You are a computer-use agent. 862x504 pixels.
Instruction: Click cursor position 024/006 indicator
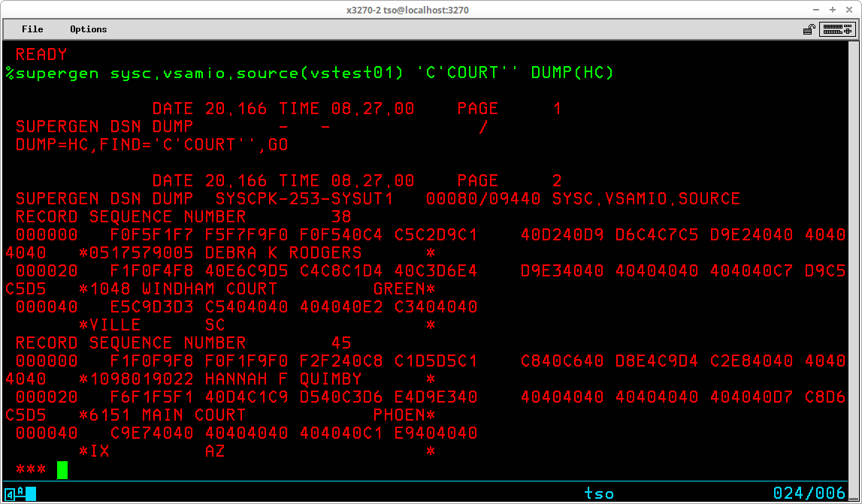pyautogui.click(x=809, y=493)
